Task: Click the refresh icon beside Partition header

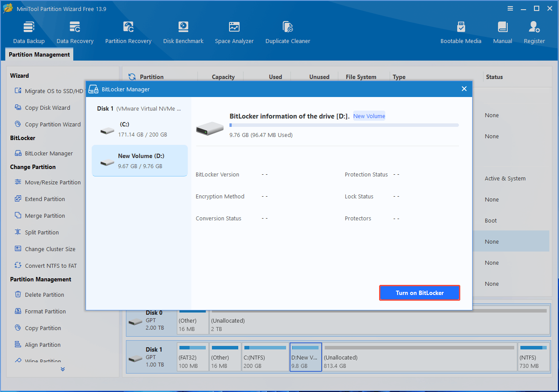Action: click(x=132, y=77)
